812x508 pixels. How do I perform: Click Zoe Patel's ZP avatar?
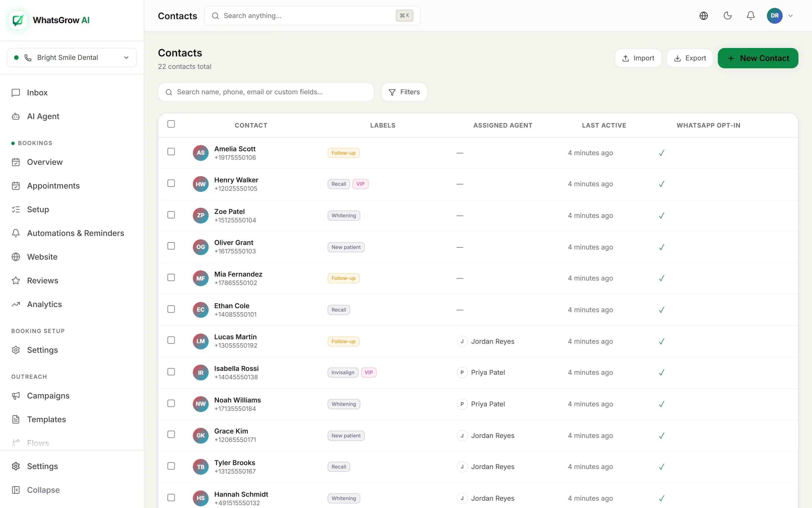[201, 215]
